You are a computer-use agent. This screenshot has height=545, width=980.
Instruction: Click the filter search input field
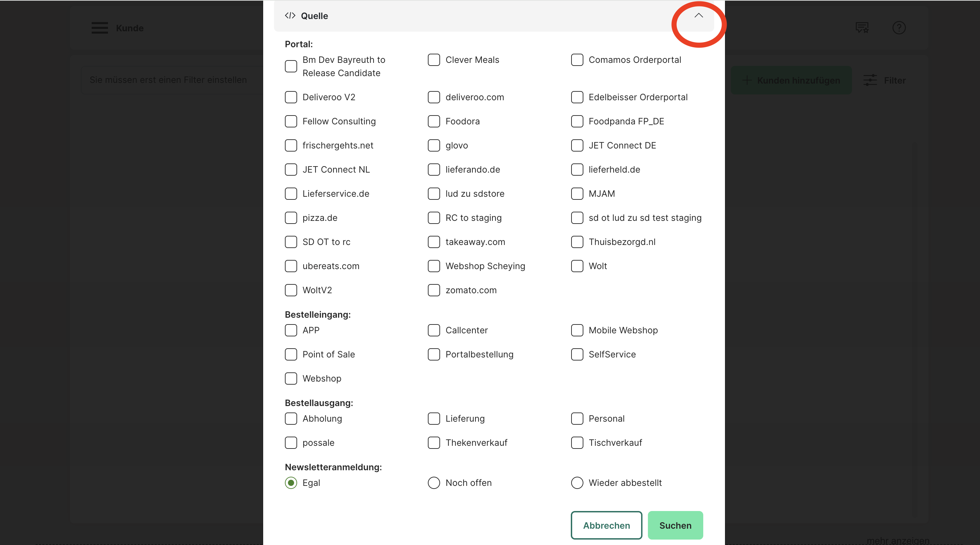click(171, 80)
